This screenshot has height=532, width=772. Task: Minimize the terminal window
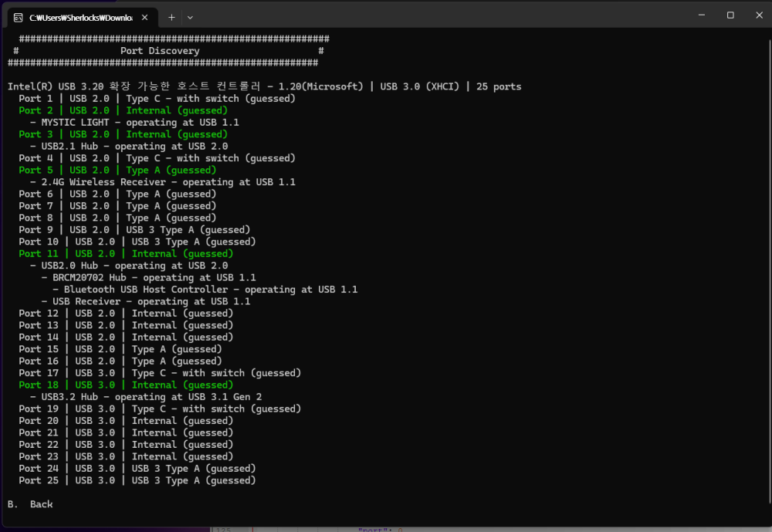point(702,15)
